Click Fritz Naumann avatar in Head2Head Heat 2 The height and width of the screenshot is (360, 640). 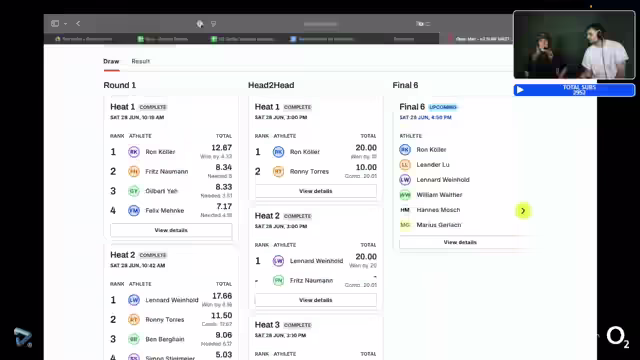[278, 280]
